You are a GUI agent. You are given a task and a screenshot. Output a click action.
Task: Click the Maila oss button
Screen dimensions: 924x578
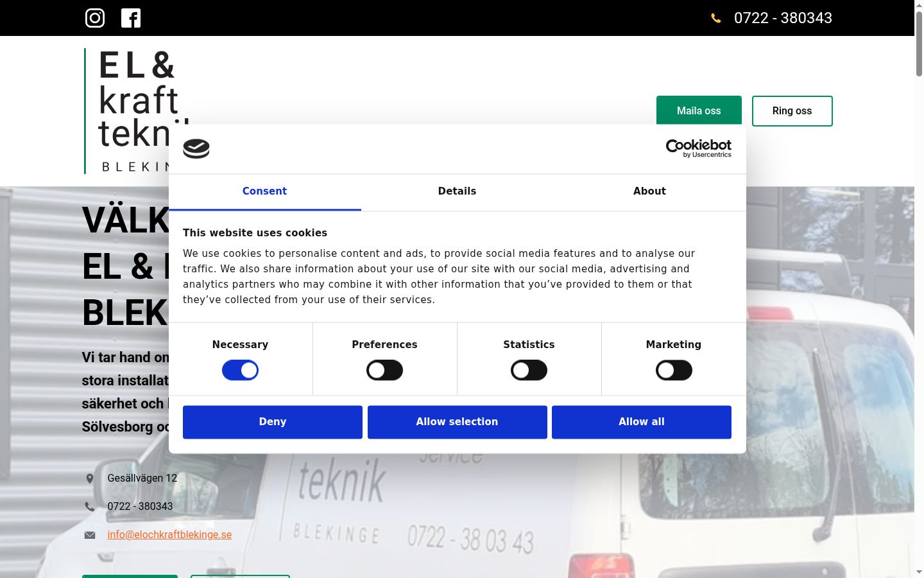coord(699,111)
